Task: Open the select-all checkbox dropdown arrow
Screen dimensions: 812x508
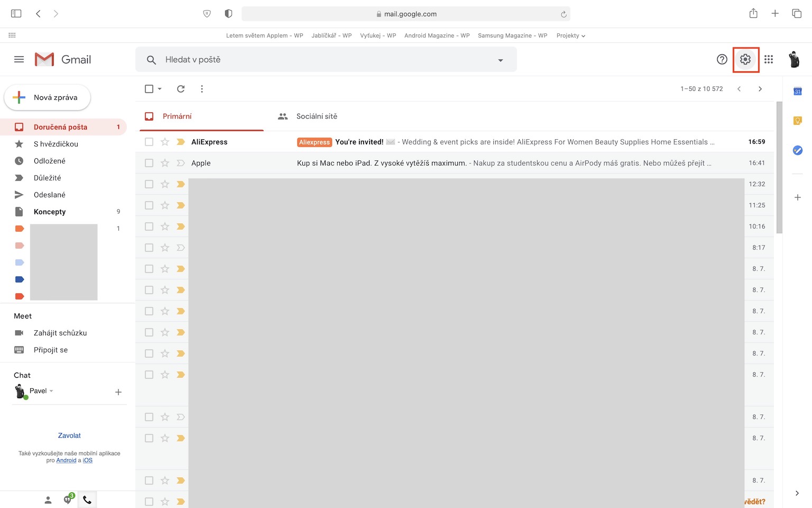Action: point(160,89)
